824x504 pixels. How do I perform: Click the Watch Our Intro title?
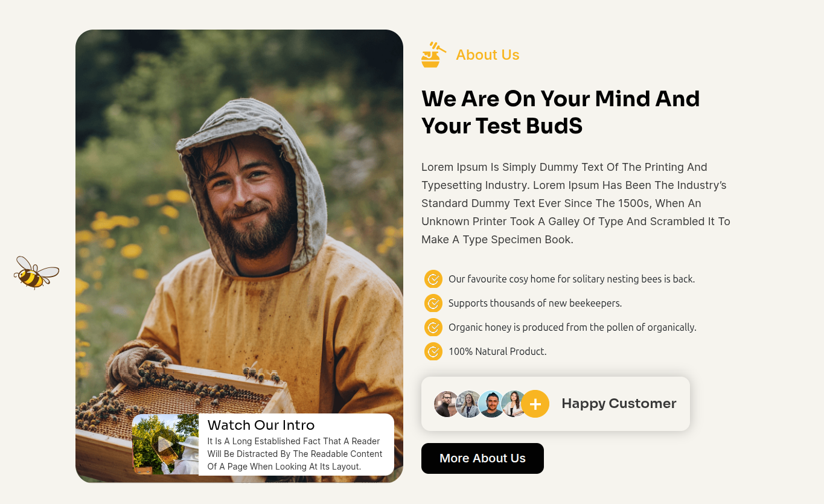(261, 425)
